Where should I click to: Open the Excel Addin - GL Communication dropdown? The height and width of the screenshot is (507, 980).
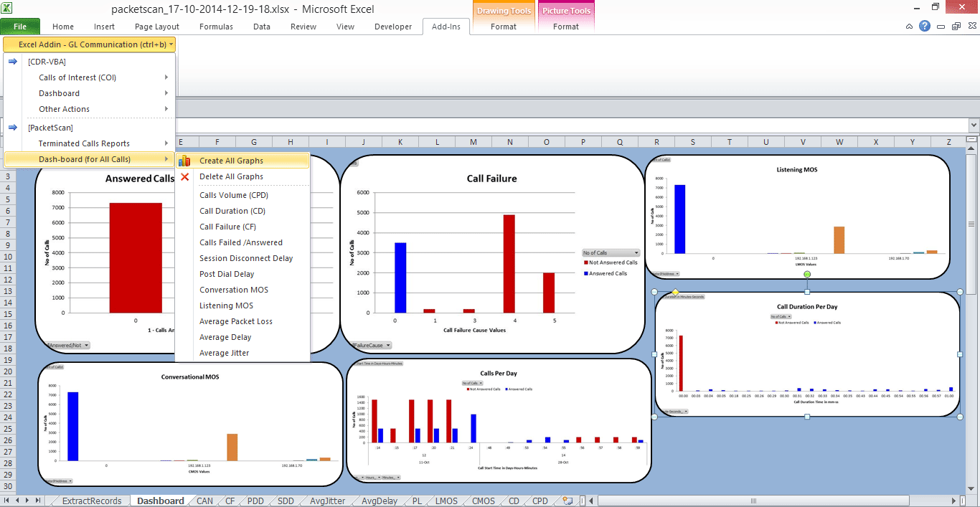[x=90, y=44]
